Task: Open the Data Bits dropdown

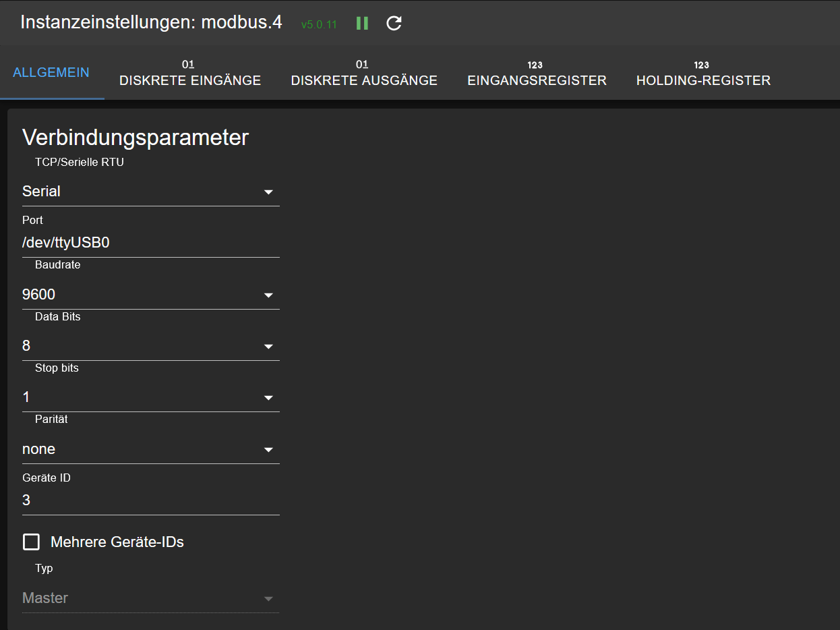Action: (150, 346)
